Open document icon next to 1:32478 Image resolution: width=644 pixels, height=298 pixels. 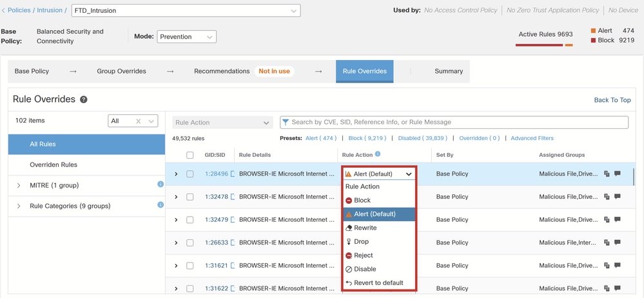click(x=233, y=197)
